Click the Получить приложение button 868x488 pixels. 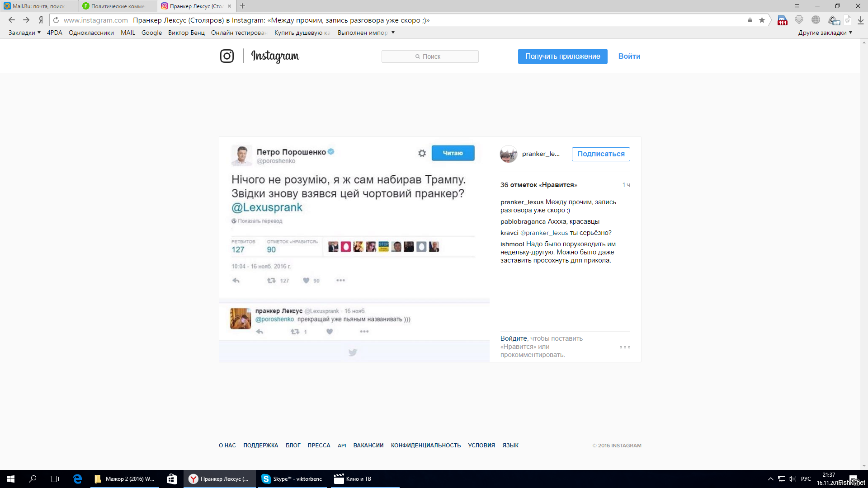pos(562,56)
